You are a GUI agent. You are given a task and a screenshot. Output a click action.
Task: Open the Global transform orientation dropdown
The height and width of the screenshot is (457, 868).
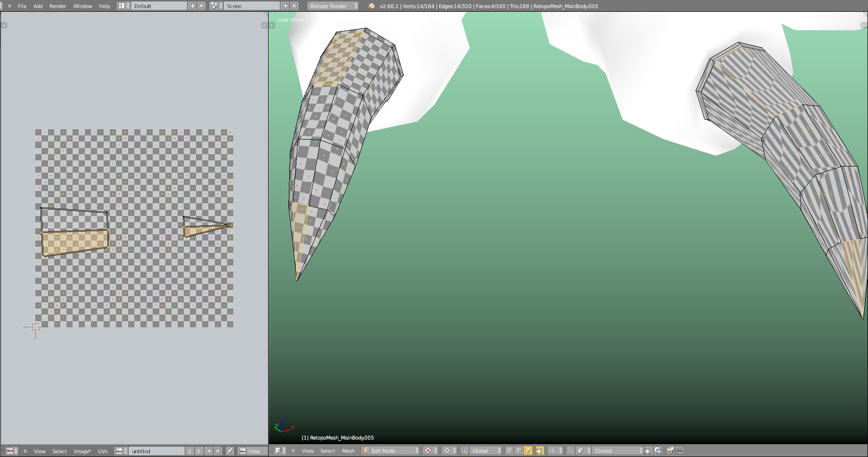pos(486,450)
